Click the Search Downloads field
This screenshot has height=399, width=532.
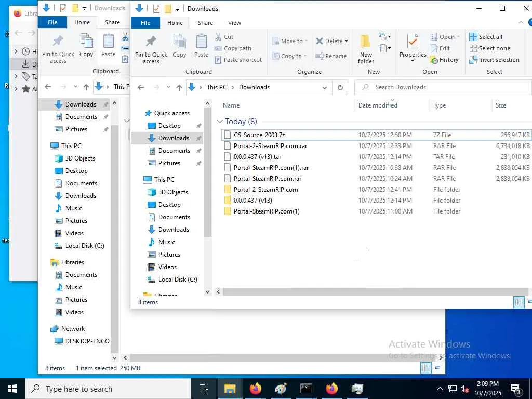pyautogui.click(x=443, y=87)
